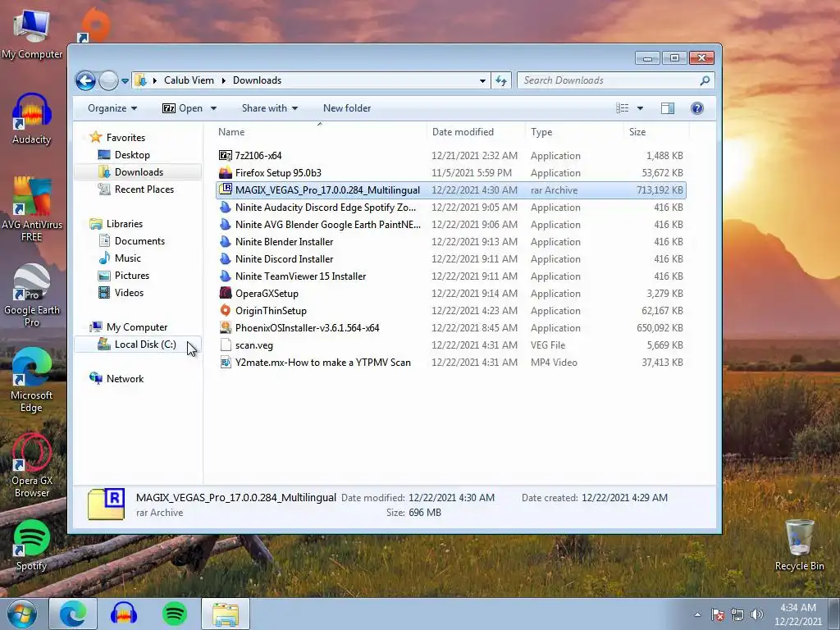Select Network in the navigation pane

[x=125, y=379]
